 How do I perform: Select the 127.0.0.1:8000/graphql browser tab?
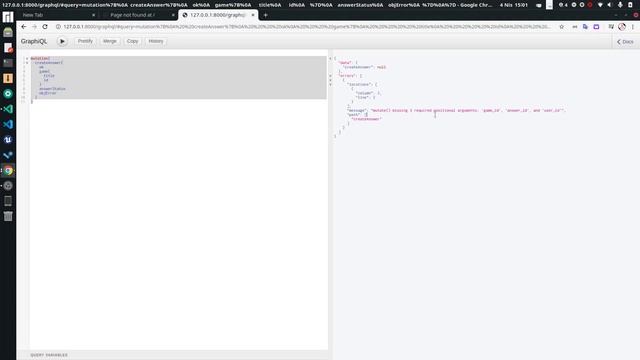(217, 15)
